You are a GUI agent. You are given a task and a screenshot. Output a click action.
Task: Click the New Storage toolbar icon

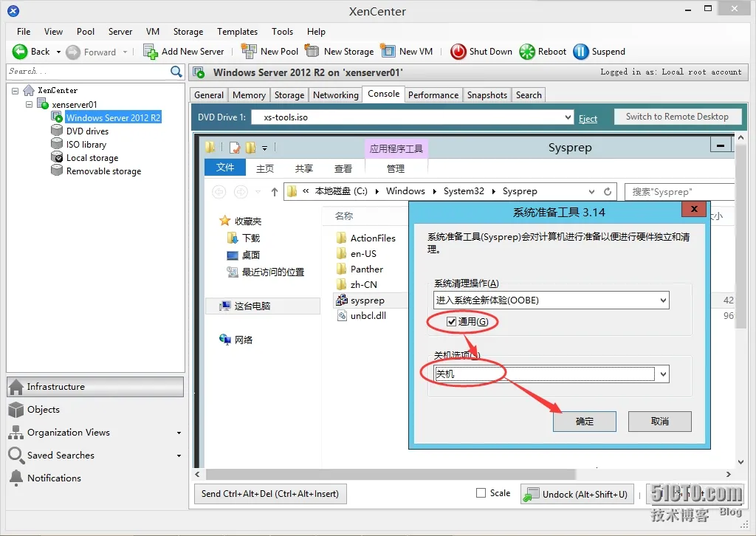312,51
